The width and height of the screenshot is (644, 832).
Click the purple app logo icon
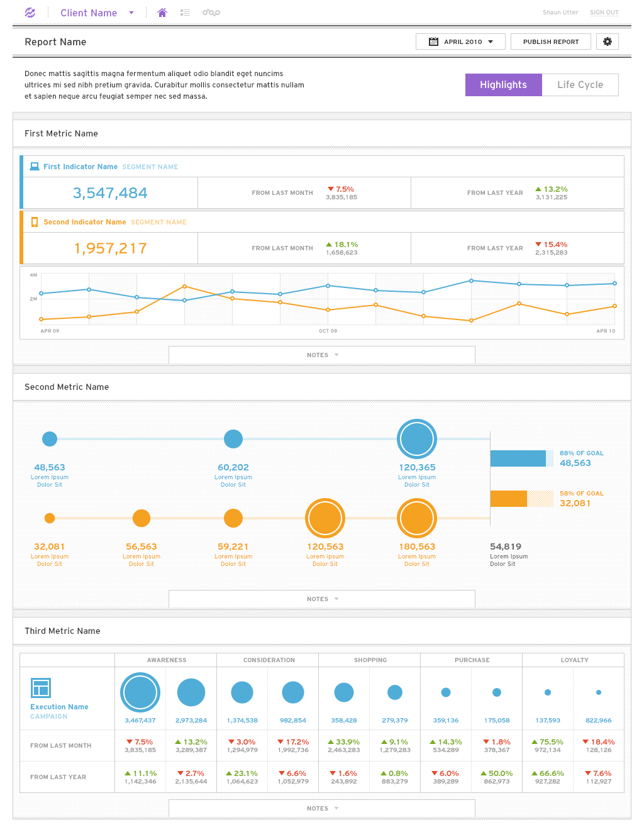point(30,13)
